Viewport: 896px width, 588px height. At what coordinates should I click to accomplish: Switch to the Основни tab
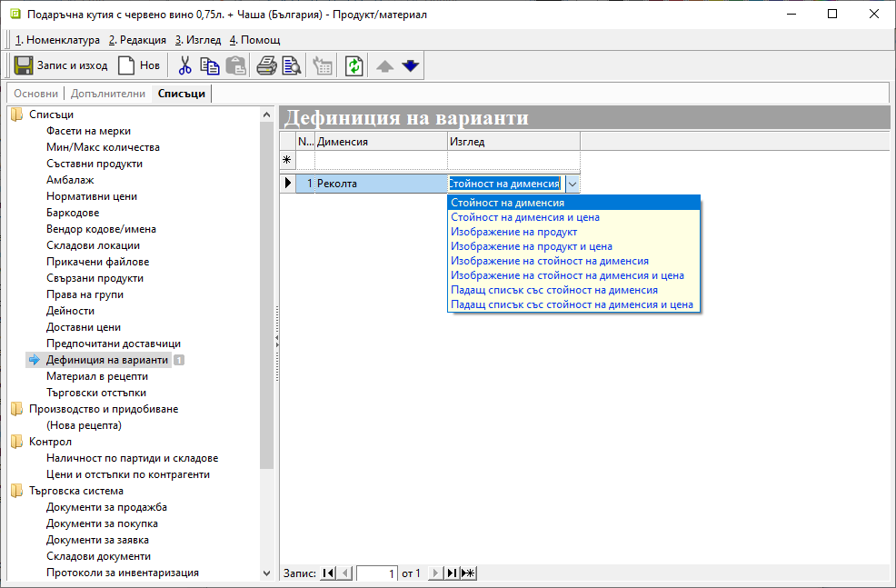(x=35, y=94)
